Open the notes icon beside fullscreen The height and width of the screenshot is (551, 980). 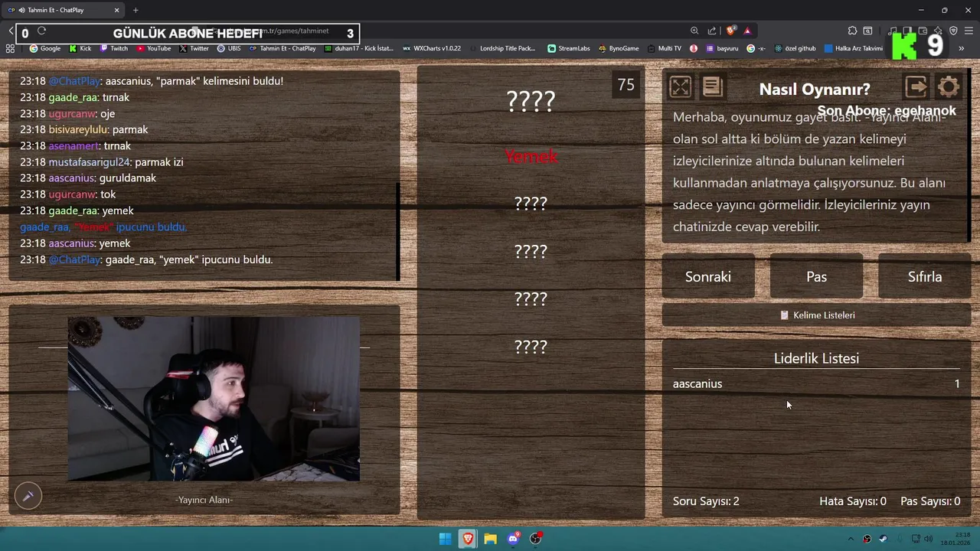point(712,86)
